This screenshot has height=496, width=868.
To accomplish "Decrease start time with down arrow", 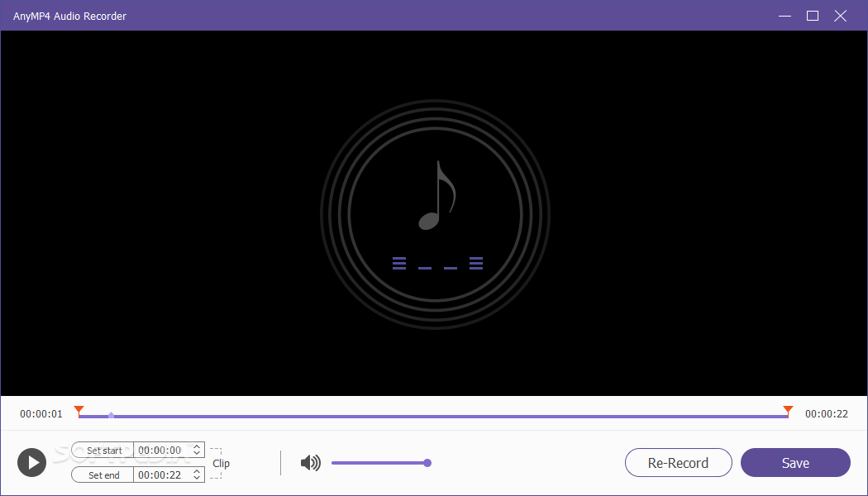I will coord(197,453).
